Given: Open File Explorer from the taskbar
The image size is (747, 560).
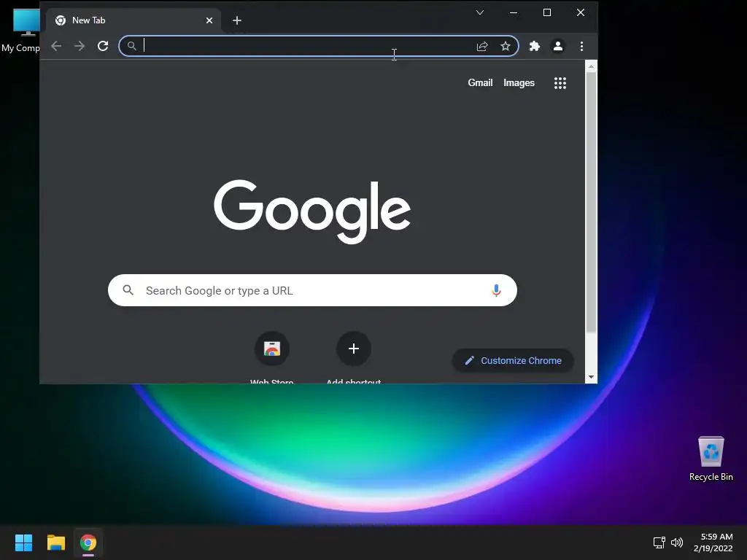Looking at the screenshot, I should [x=55, y=542].
